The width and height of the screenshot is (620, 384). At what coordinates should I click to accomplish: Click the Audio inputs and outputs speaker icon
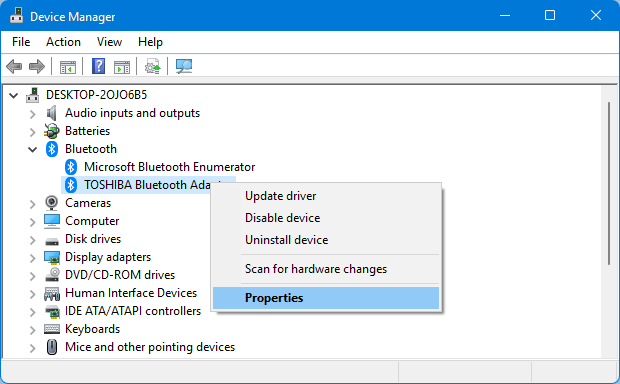[51, 113]
